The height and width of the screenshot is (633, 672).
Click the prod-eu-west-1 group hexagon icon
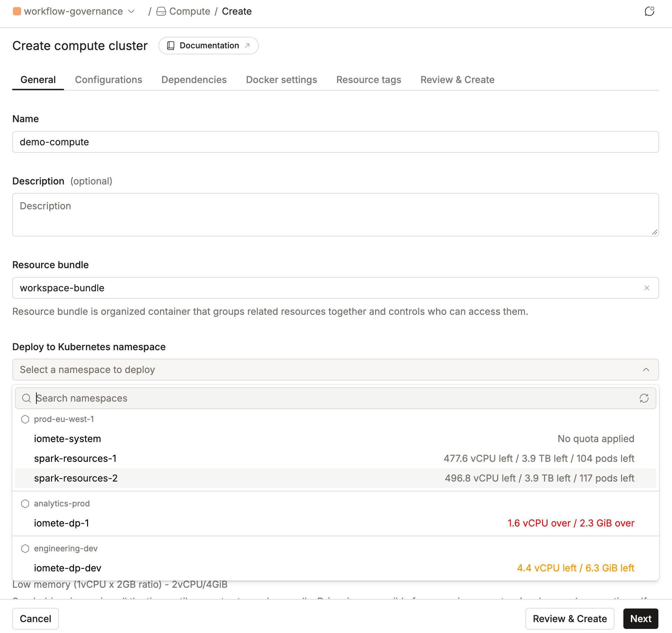pos(25,419)
